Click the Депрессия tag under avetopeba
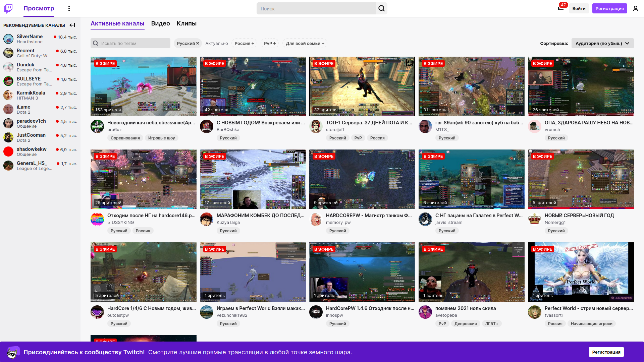The height and width of the screenshot is (362, 644). 465,323
